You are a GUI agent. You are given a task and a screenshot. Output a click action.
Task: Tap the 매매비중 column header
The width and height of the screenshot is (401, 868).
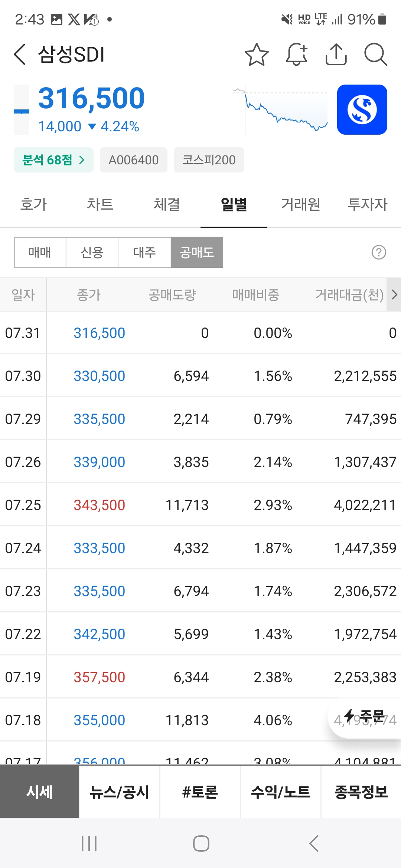click(255, 295)
